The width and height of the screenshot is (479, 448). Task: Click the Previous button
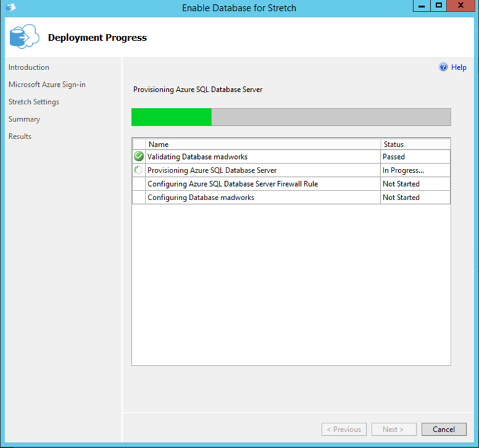344,430
